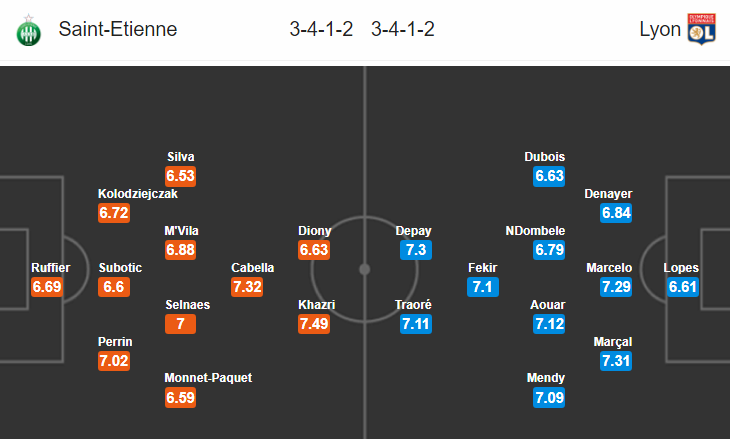Select Cabella's 7.32 rating badge
730x439 pixels.
pos(247,287)
